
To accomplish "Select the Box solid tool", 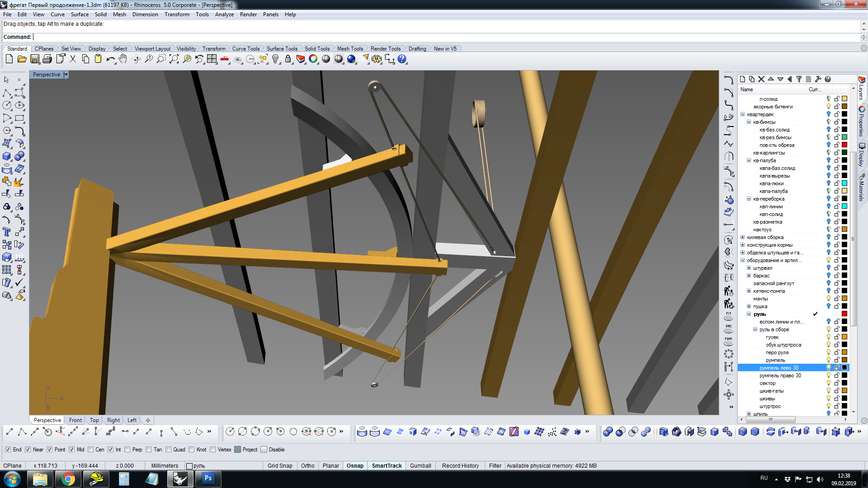I will click(7, 156).
